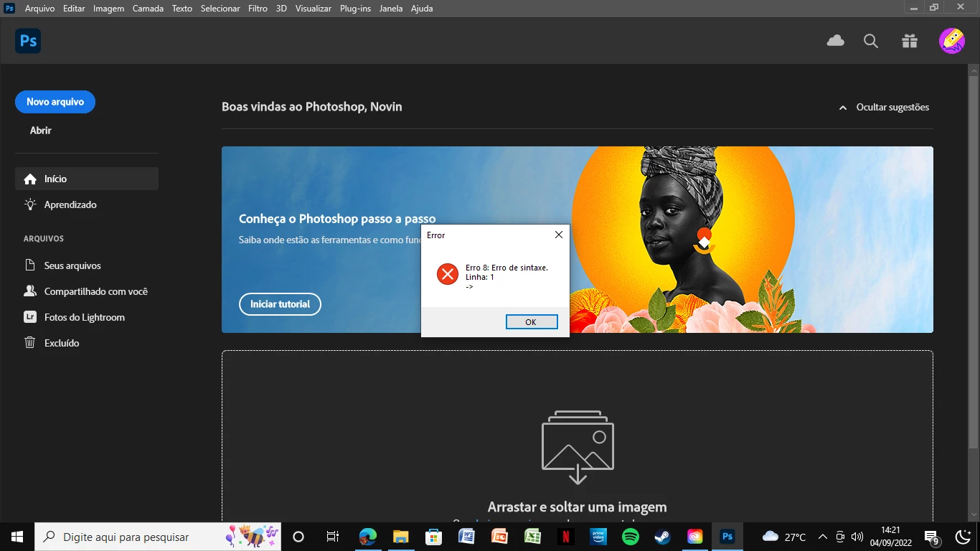Open the Janela menu
This screenshot has width=980, height=551.
[391, 9]
